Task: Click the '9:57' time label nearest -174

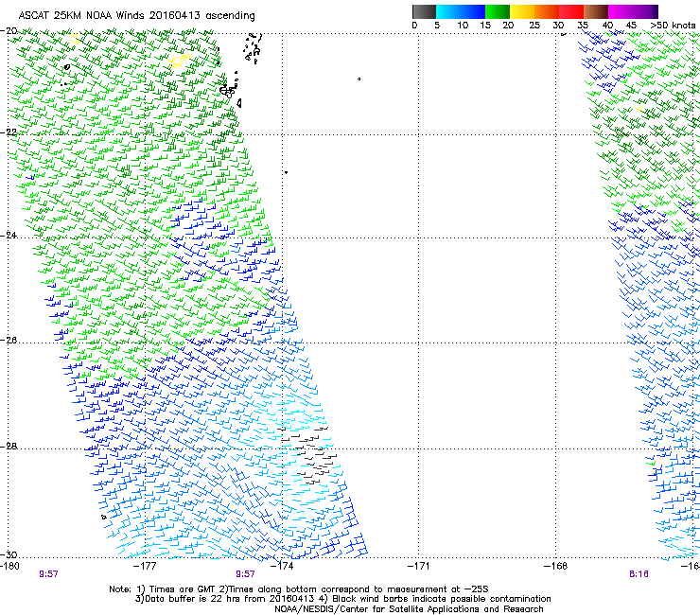Action: coord(245,574)
